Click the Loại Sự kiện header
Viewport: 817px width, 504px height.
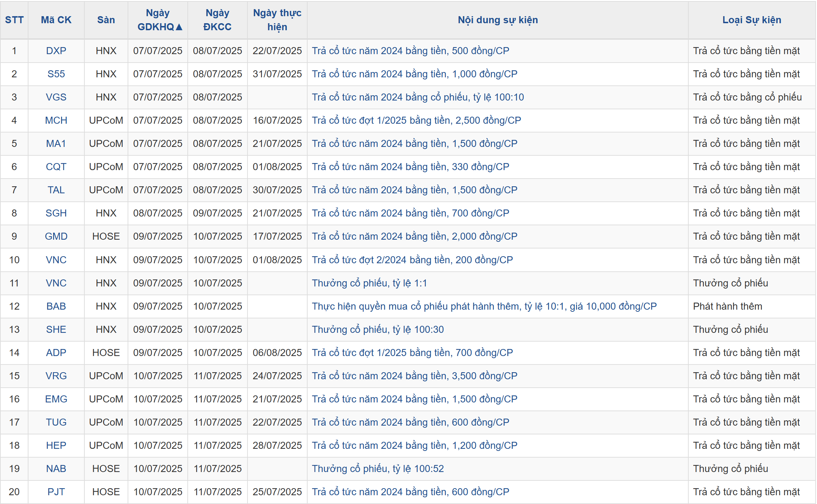pyautogui.click(x=752, y=20)
